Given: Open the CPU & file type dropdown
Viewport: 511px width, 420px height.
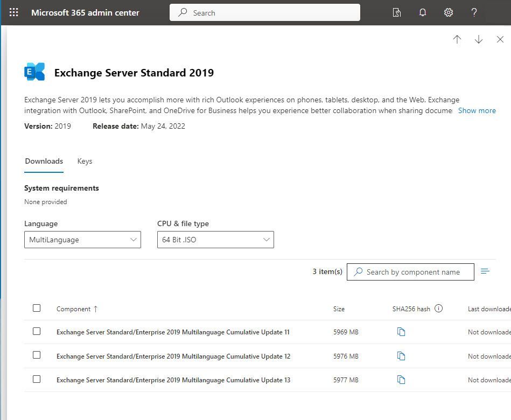Looking at the screenshot, I should (215, 240).
